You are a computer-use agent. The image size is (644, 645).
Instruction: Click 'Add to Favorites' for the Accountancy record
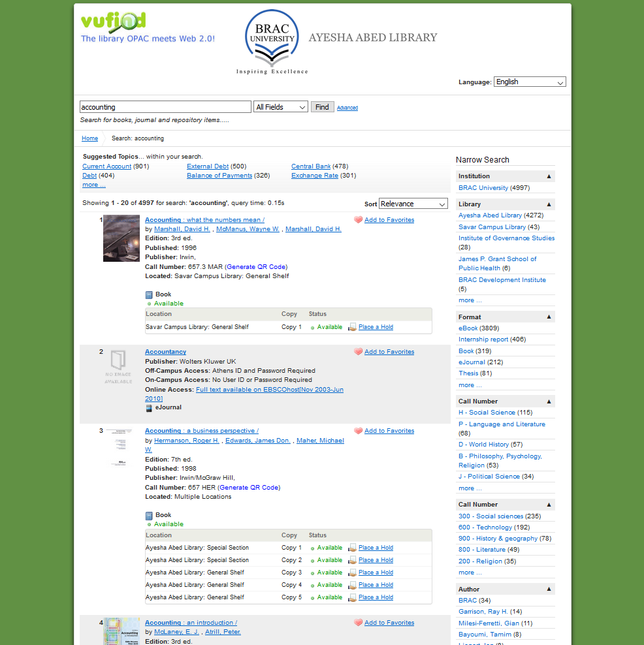click(x=389, y=352)
